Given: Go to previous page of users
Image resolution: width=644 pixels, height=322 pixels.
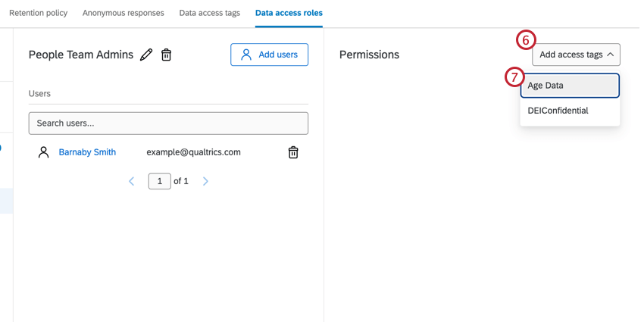Looking at the screenshot, I should tap(132, 181).
